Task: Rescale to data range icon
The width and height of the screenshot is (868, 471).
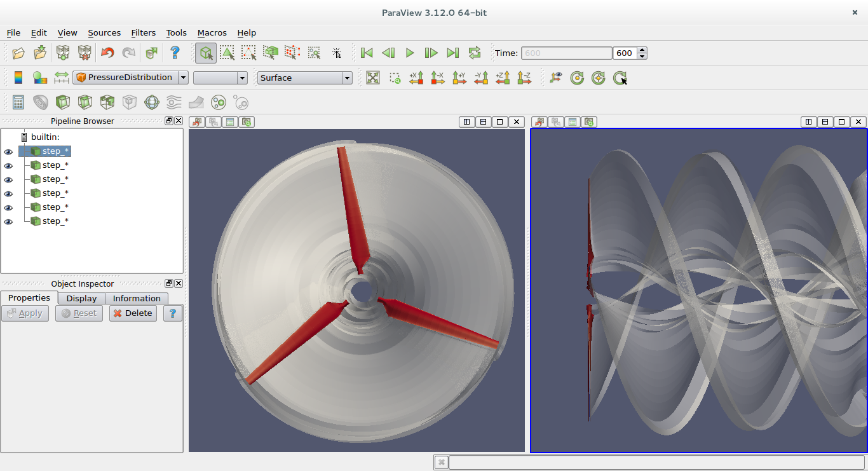Action: [60, 78]
